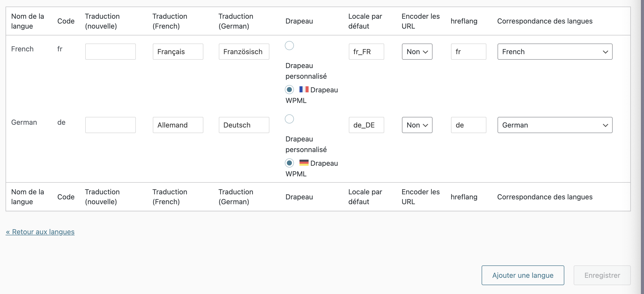644x294 pixels.
Task: Click the fr_FR default locale field
Action: pos(367,52)
